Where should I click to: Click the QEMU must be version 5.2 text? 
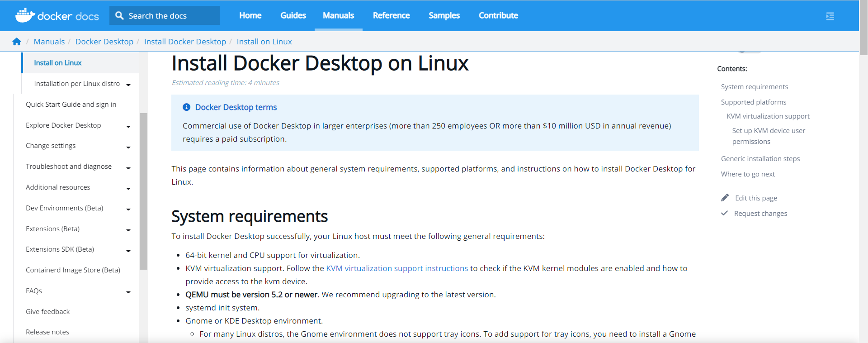(251, 295)
